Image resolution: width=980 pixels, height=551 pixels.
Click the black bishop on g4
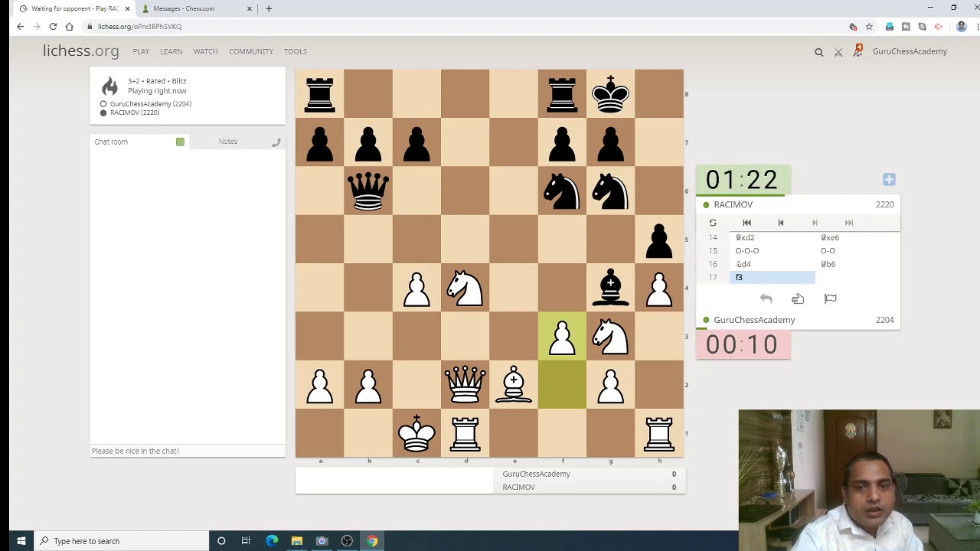click(x=610, y=288)
